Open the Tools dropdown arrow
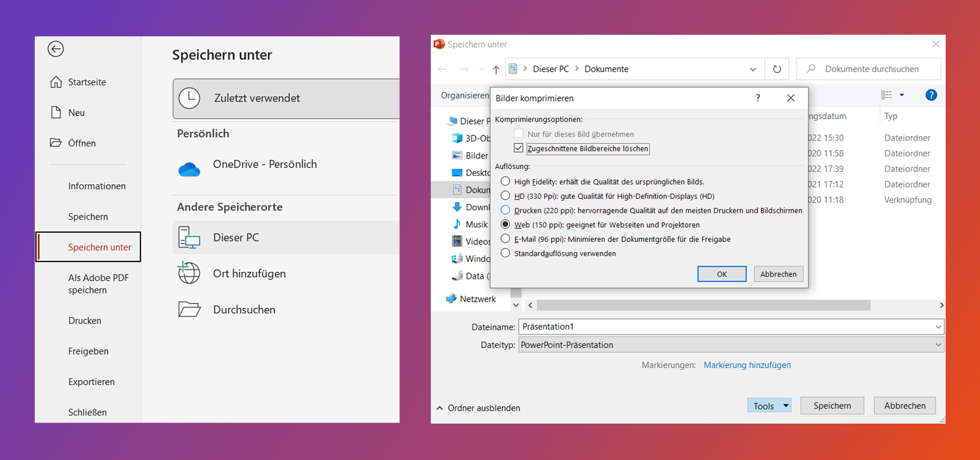Viewport: 980px width, 460px height. point(786,406)
